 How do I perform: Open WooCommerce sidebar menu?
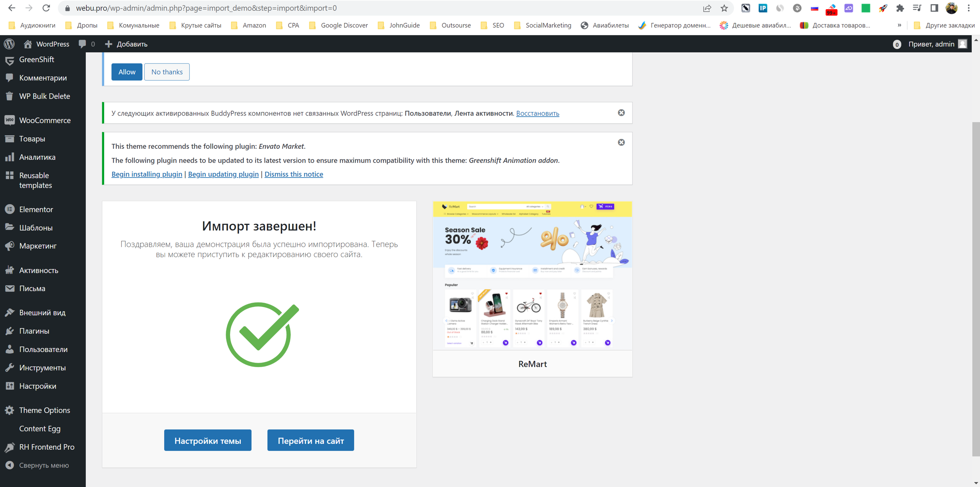click(x=44, y=120)
